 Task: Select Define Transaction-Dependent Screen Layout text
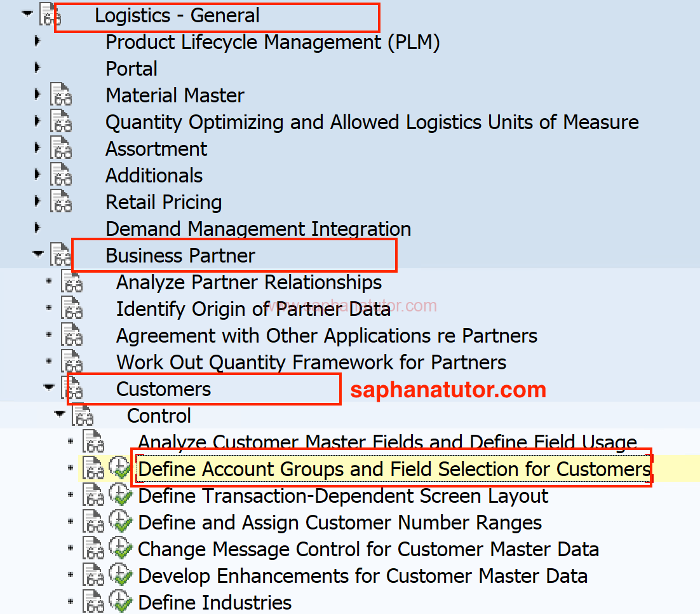tap(343, 496)
